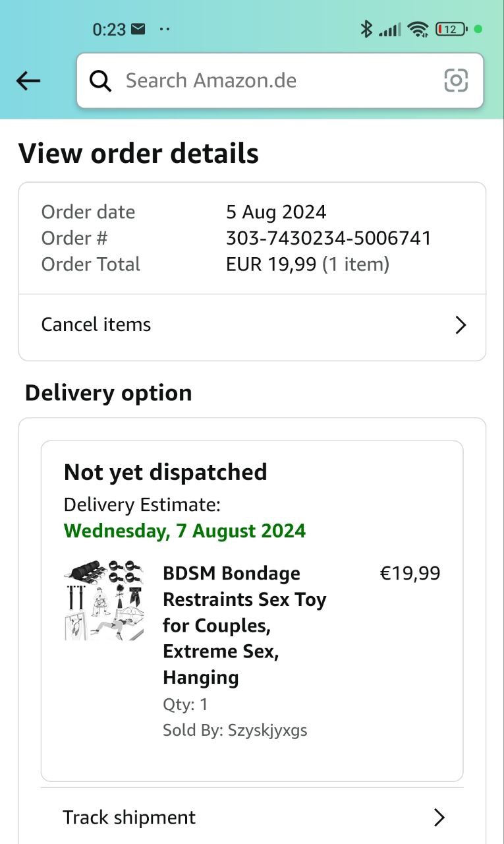The width and height of the screenshot is (504, 844).
Task: Select the Track shipment row
Action: 252,818
